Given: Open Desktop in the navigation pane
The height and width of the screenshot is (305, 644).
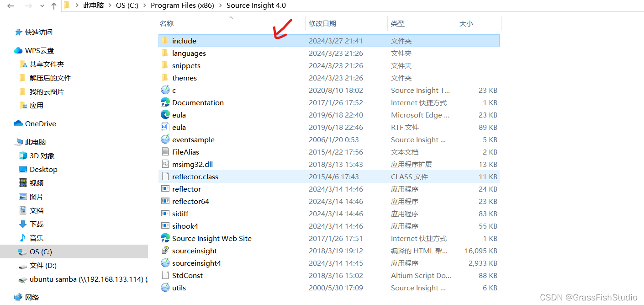Looking at the screenshot, I should pos(43,169).
